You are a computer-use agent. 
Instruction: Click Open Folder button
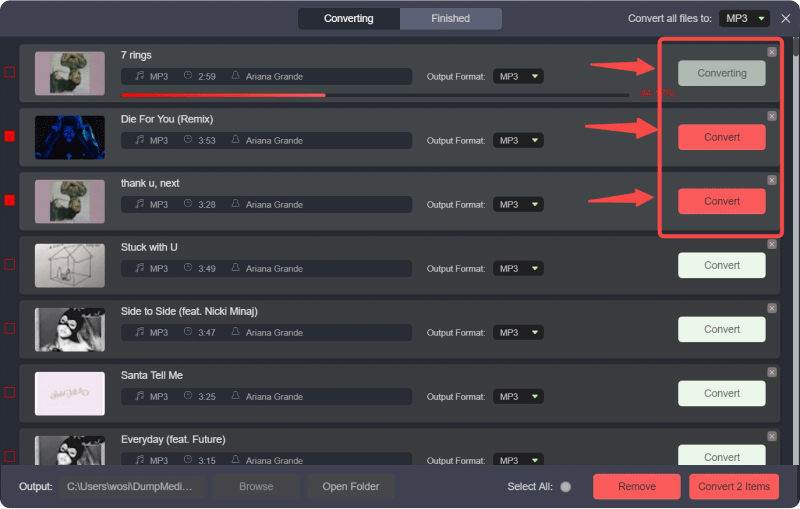coord(351,487)
